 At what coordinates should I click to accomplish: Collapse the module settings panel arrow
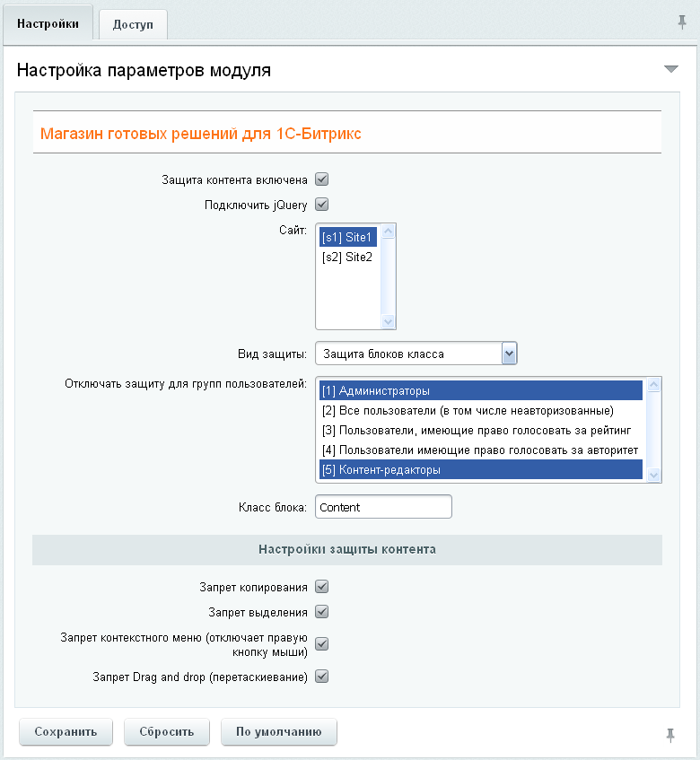coord(670,69)
